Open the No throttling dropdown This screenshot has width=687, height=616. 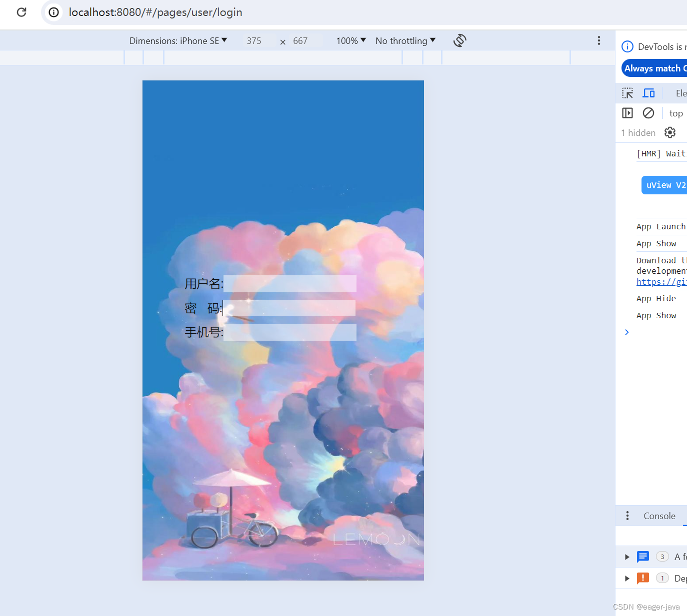point(405,40)
